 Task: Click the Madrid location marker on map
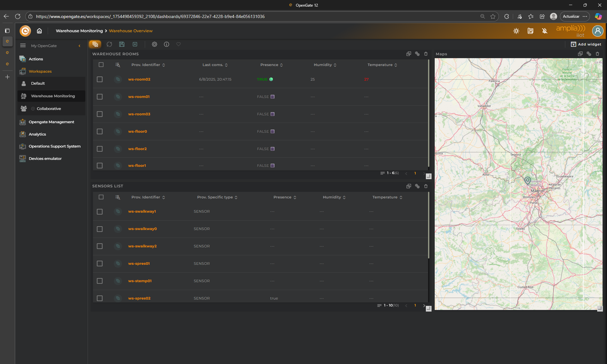tap(527, 180)
